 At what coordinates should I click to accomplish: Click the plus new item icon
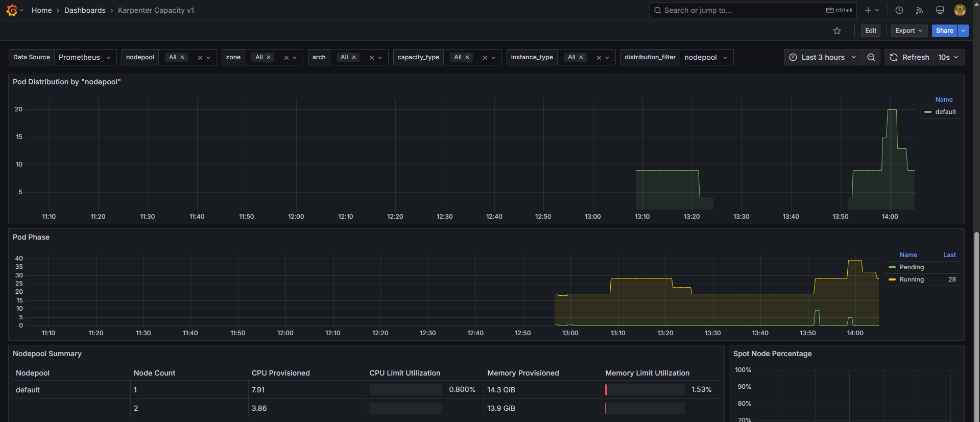pos(868,10)
